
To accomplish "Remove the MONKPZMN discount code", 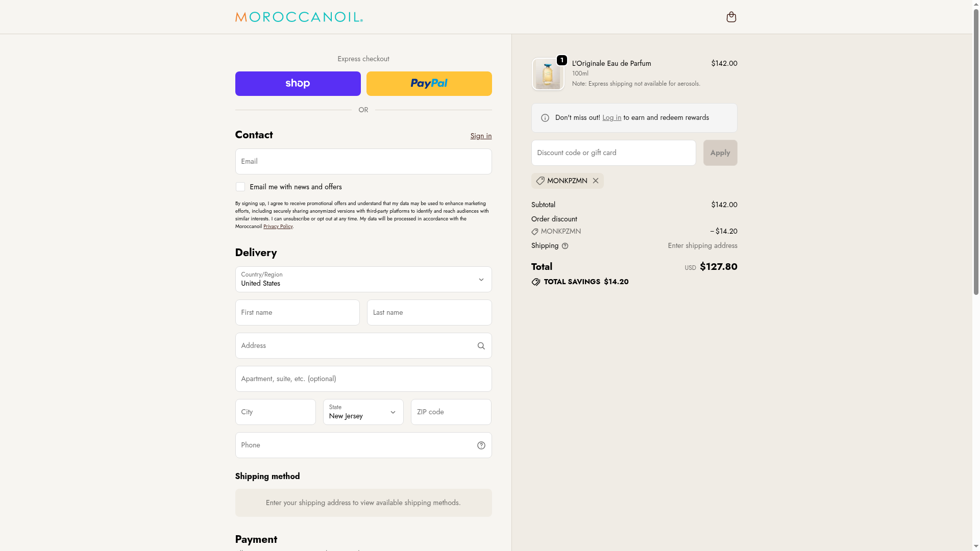I will click(596, 181).
